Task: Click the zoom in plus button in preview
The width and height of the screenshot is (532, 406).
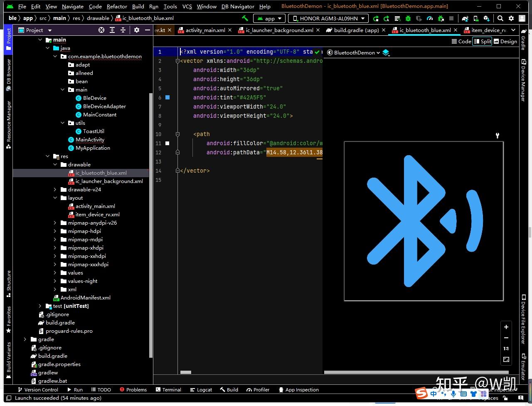Action: (506, 327)
